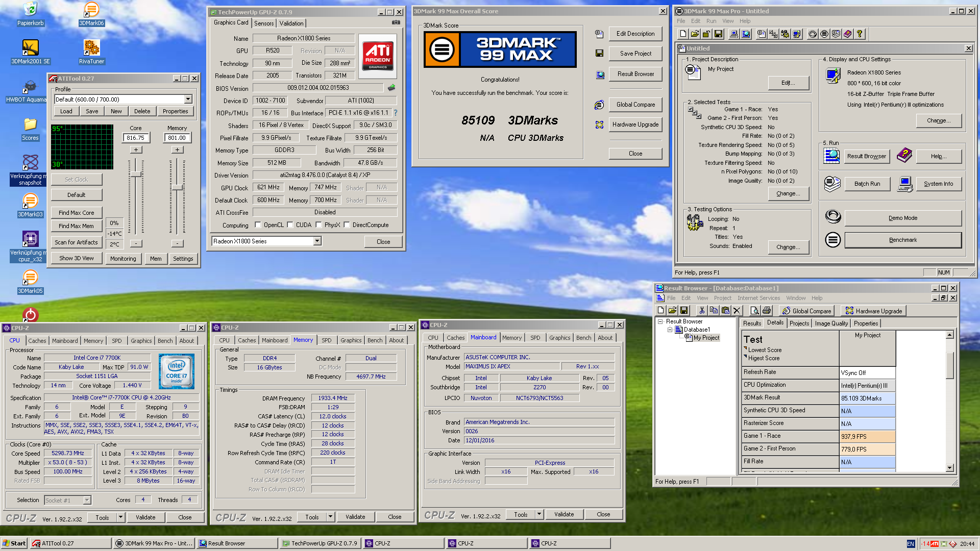Collapse Result Browser tree root node
This screenshot has height=551, width=980.
coord(660,321)
